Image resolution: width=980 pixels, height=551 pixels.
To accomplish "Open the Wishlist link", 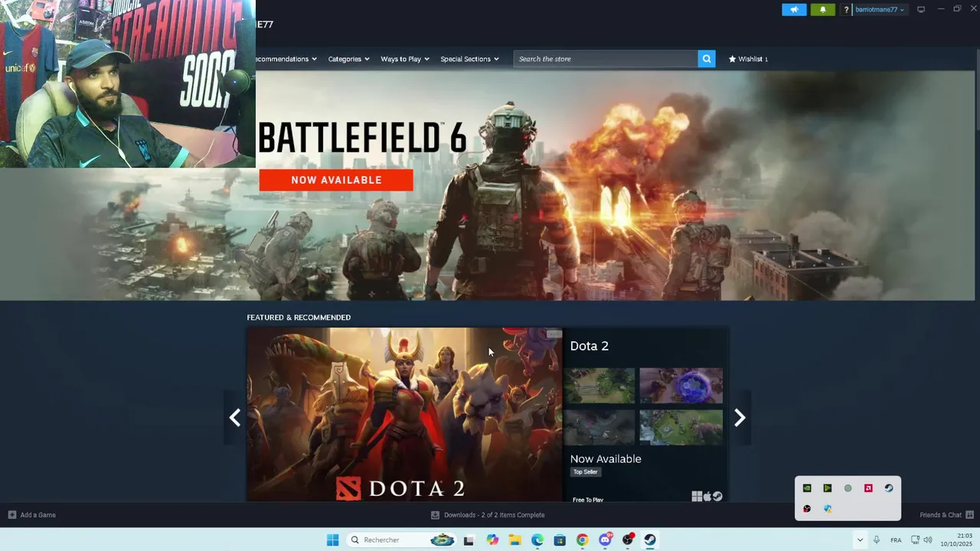I will (748, 59).
